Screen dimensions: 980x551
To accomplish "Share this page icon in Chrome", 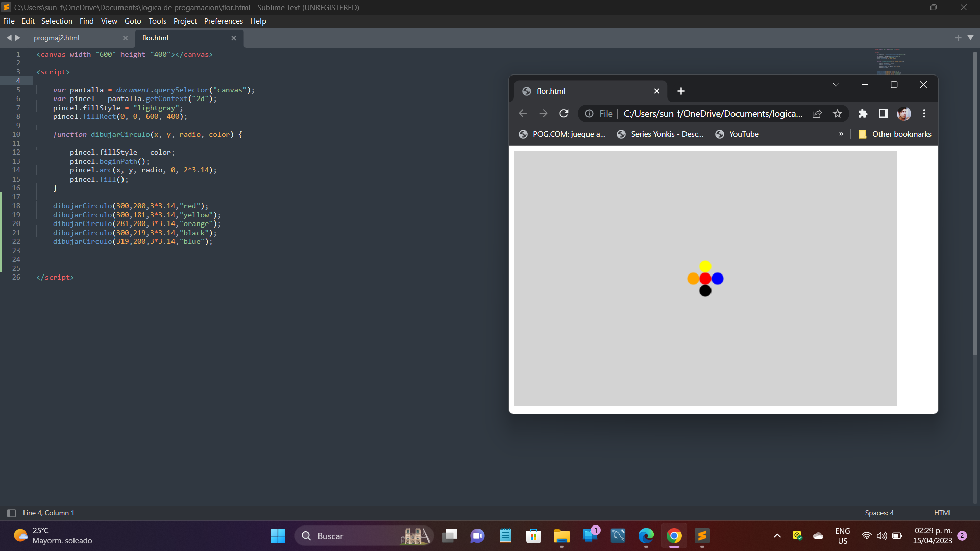I will 817,114.
